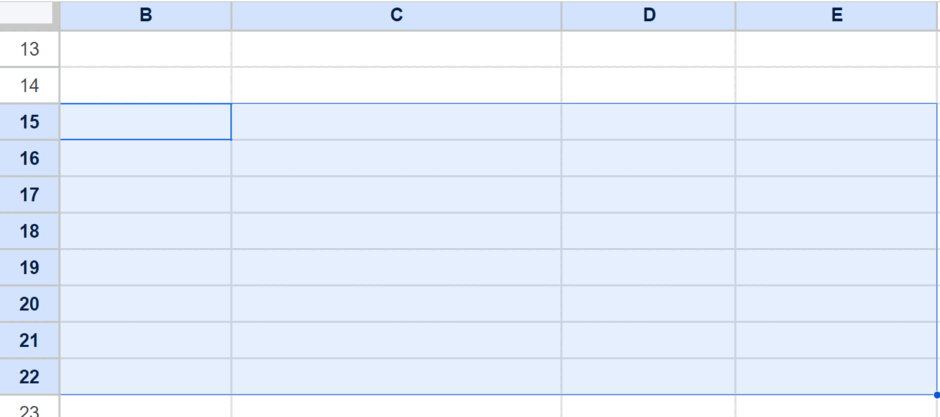
Task: Select row 18 header
Action: pyautogui.click(x=29, y=231)
